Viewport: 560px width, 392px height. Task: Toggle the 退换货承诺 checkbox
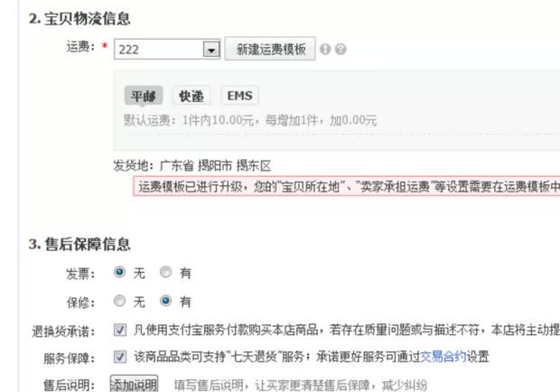click(120, 330)
